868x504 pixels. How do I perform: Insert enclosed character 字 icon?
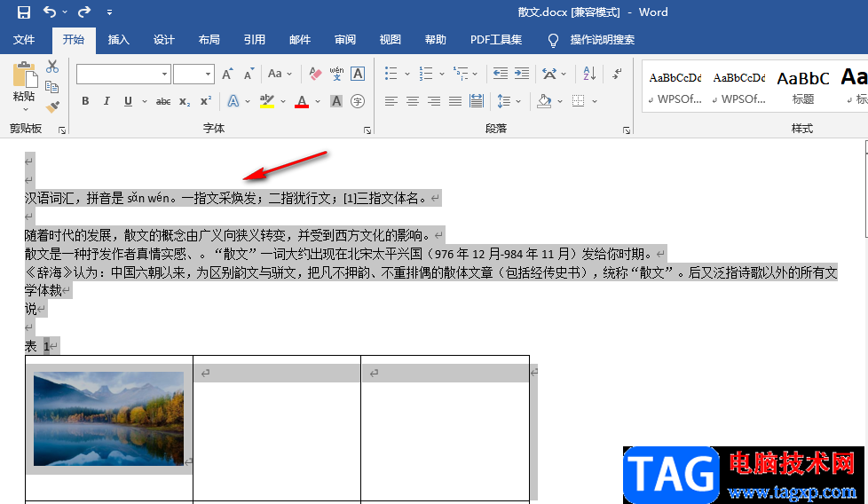pos(358,101)
